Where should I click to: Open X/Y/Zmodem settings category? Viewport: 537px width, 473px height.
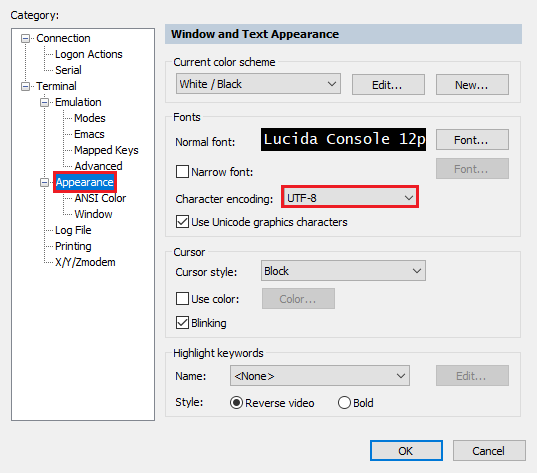click(85, 262)
